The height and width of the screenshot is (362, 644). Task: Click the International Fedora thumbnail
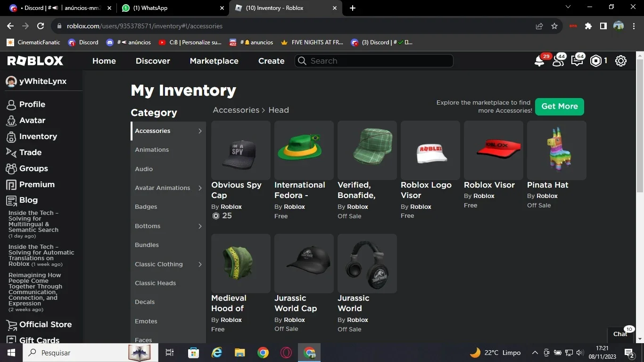click(x=304, y=150)
